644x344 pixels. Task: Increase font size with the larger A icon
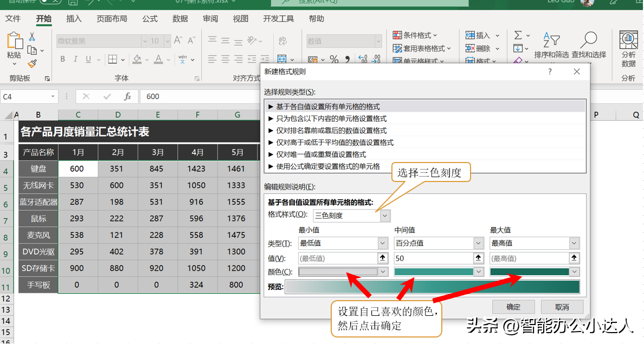(178, 40)
